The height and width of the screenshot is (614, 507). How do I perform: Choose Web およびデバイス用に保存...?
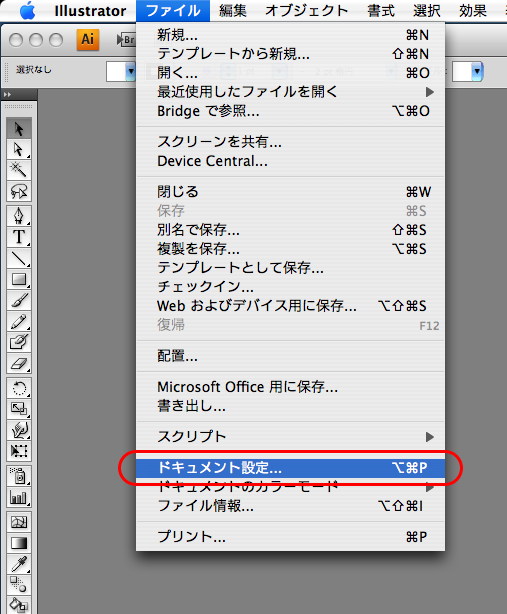pyautogui.click(x=290, y=306)
